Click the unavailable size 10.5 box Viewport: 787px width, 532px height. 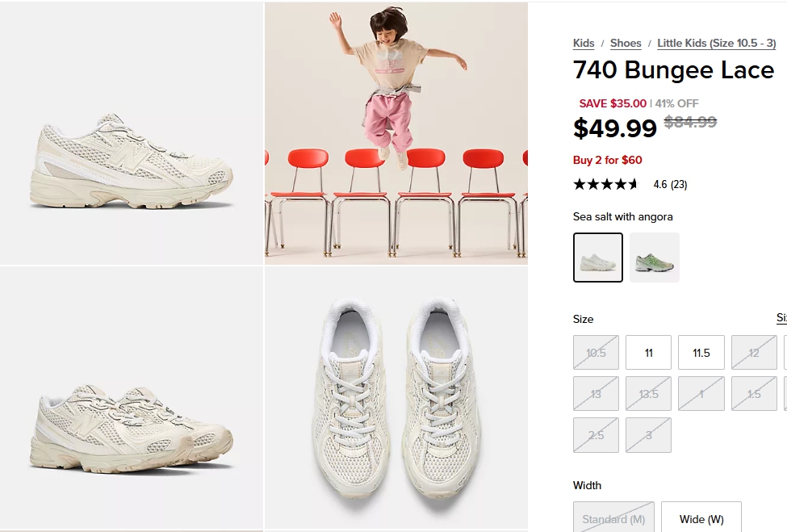(596, 353)
